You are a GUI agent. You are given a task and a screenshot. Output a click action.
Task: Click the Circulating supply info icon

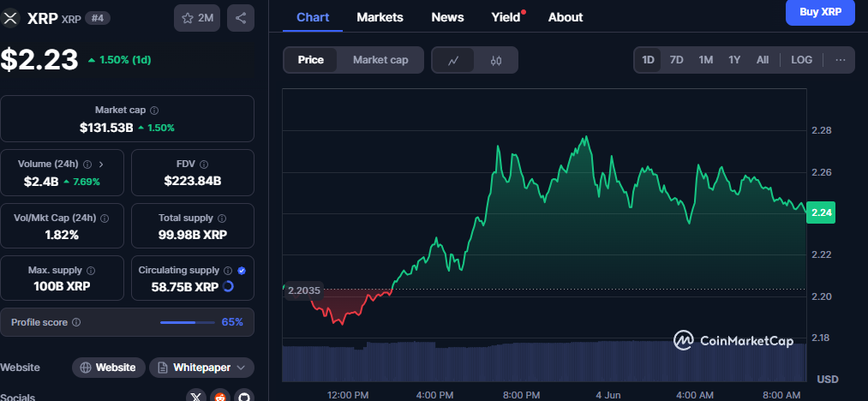[x=228, y=271]
